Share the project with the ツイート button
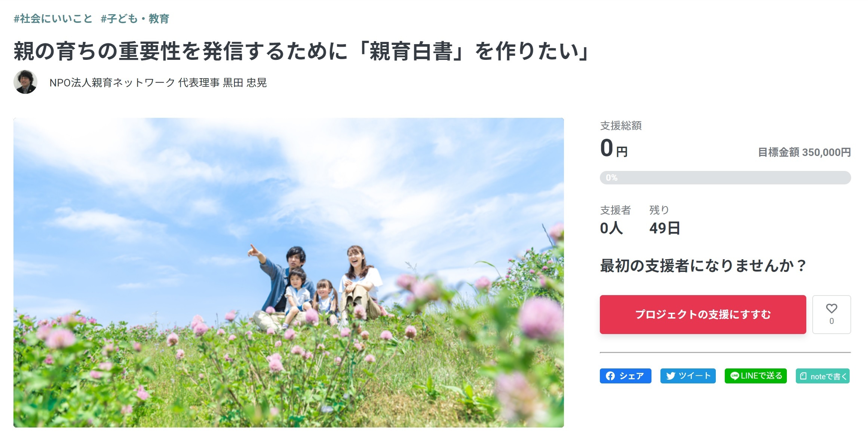Screen dimensions: 868x444 (688, 376)
